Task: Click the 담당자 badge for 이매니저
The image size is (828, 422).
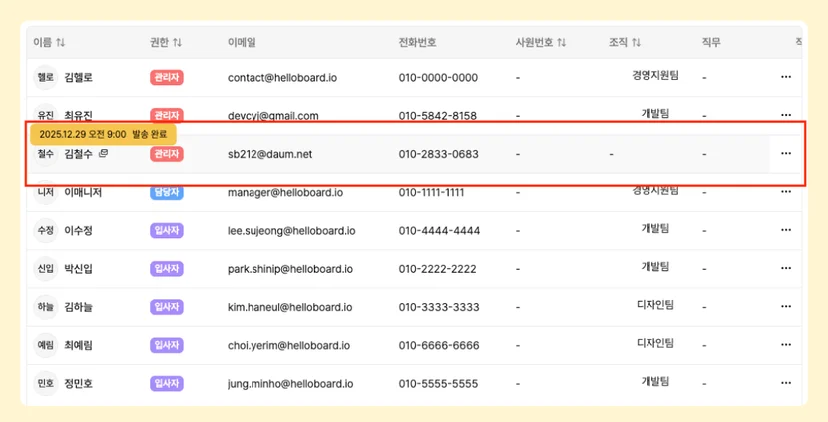Action: pyautogui.click(x=167, y=192)
